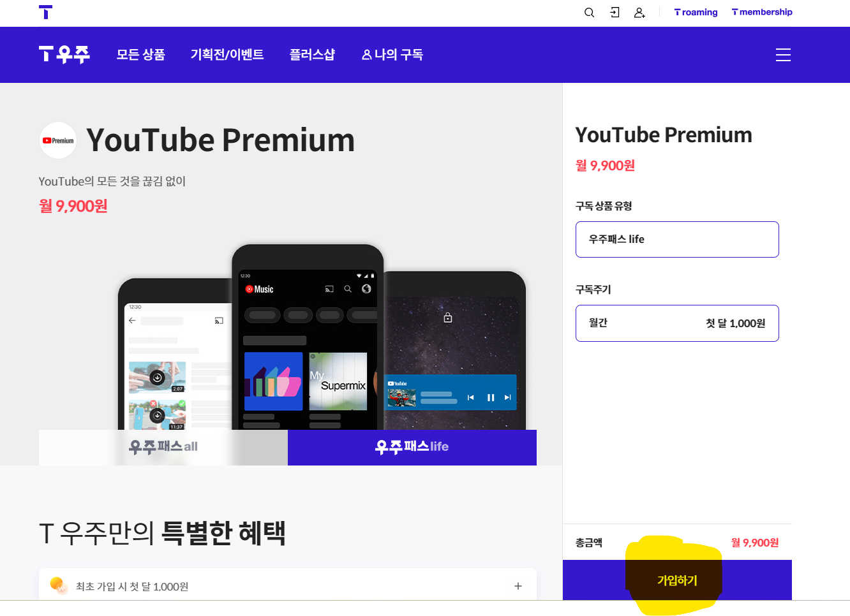
Task: Click the 가입하기 button
Action: pyautogui.click(x=677, y=580)
